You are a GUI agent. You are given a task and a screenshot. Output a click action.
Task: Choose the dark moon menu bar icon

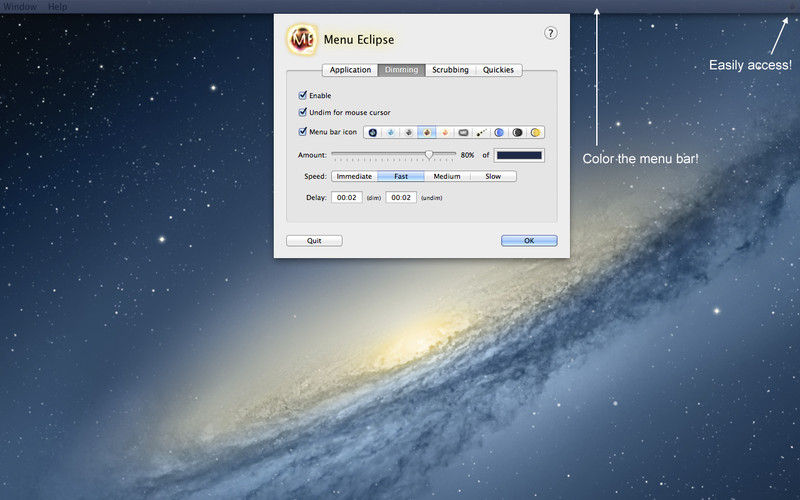click(517, 132)
